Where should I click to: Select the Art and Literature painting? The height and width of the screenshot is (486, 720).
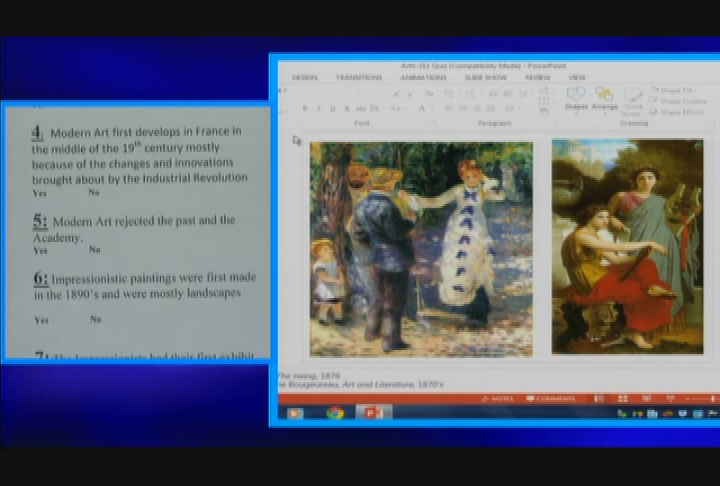point(627,246)
